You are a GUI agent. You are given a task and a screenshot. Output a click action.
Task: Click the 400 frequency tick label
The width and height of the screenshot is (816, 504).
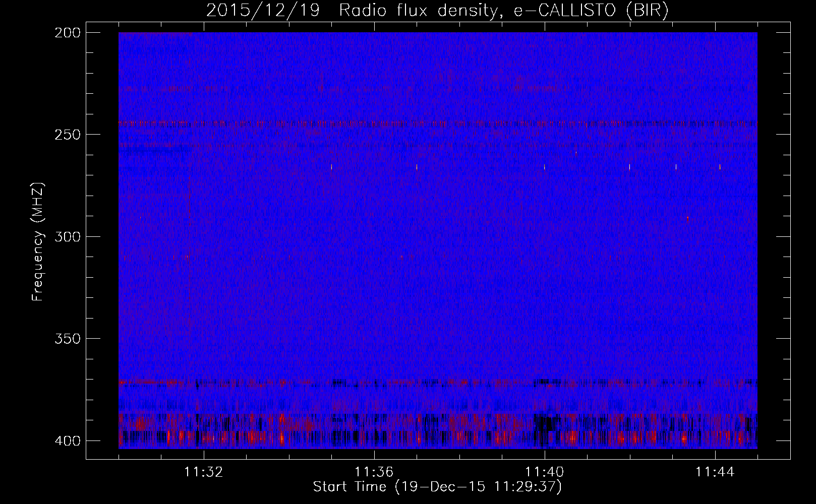67,440
